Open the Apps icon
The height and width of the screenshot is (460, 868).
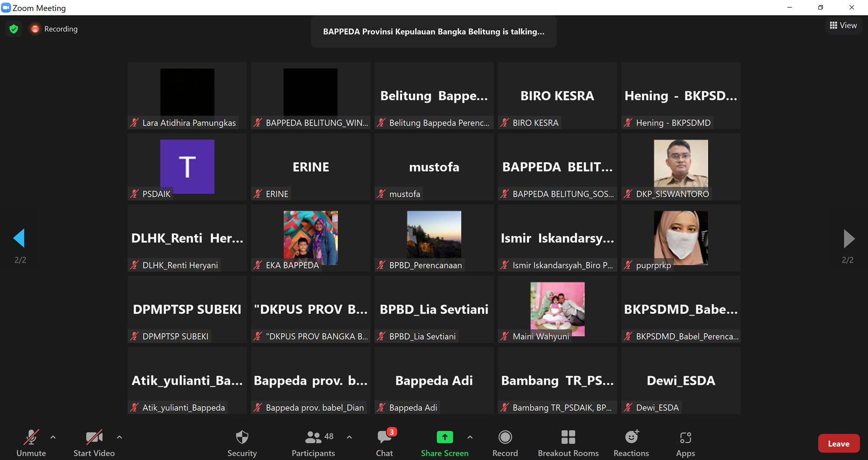click(685, 437)
